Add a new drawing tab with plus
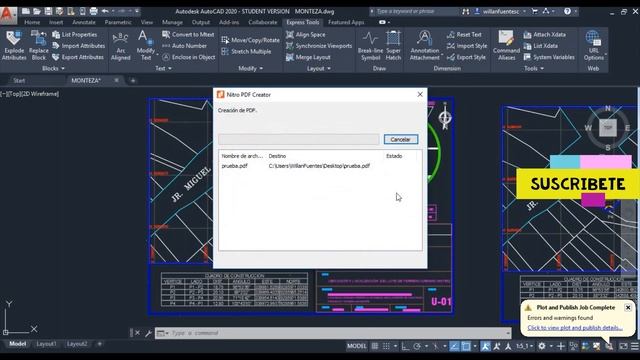 click(x=133, y=80)
